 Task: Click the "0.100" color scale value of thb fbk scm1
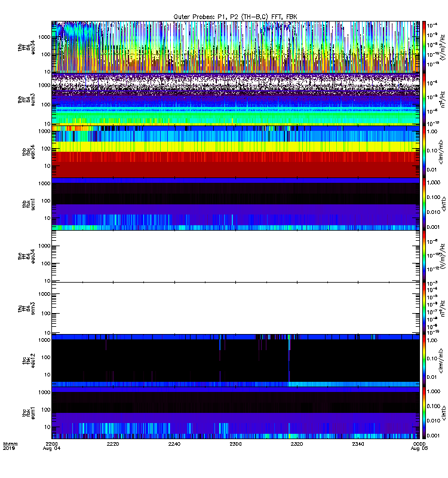[434, 197]
